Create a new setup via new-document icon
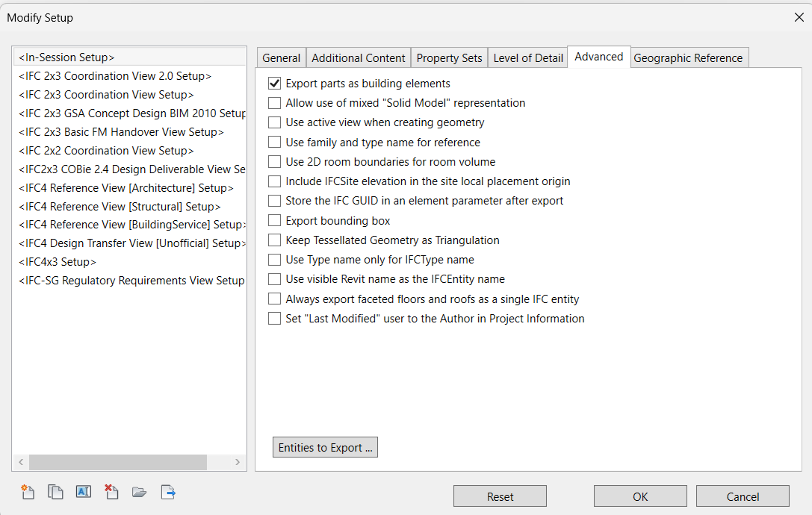Image resolution: width=812 pixels, height=515 pixels. click(28, 492)
